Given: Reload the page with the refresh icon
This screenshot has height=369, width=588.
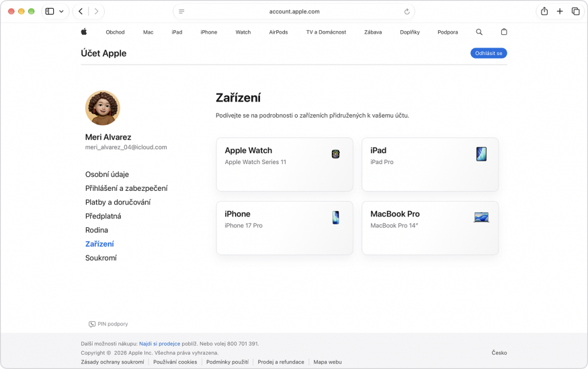Looking at the screenshot, I should point(407,11).
